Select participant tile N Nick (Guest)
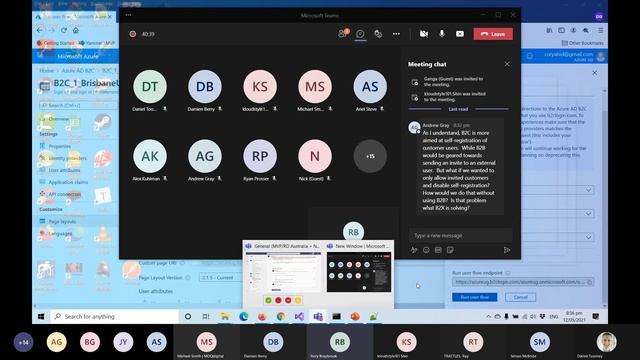Image resolution: width=640 pixels, height=360 pixels. (315, 156)
